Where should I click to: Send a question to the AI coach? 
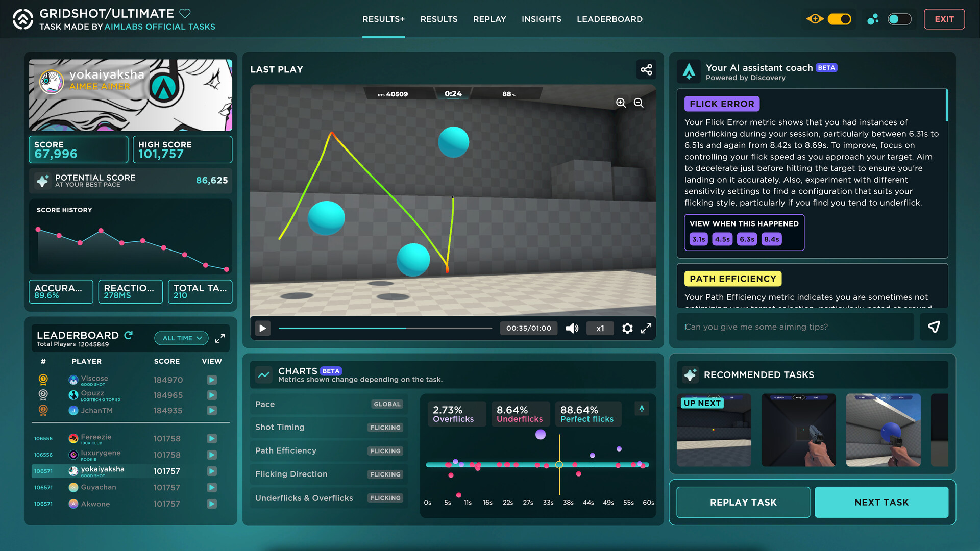click(x=934, y=327)
